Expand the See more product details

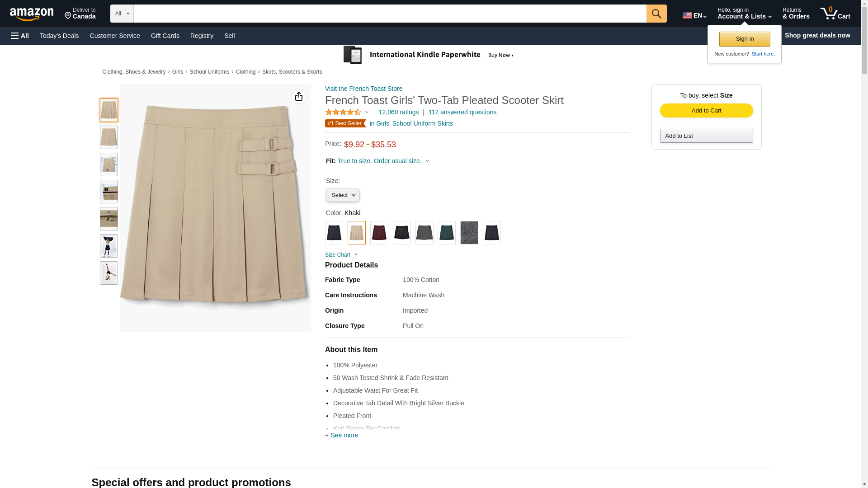(344, 435)
